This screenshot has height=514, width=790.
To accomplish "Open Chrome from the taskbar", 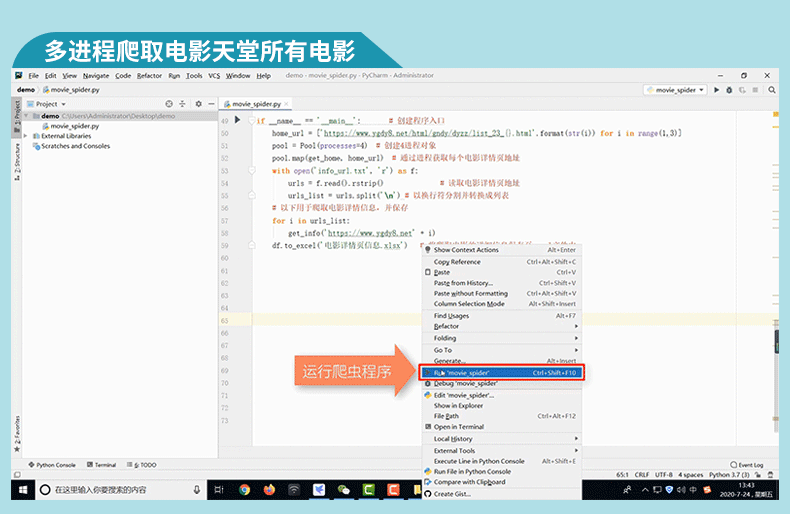I will tap(244, 489).
